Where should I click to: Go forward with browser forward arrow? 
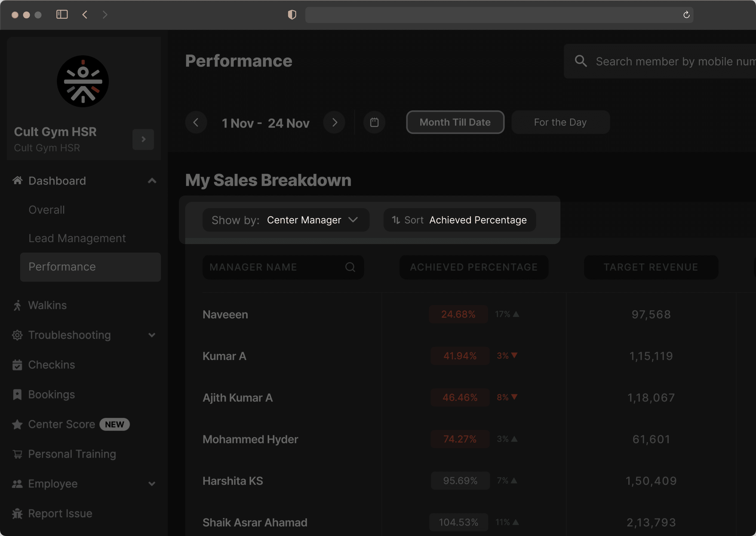pos(105,15)
